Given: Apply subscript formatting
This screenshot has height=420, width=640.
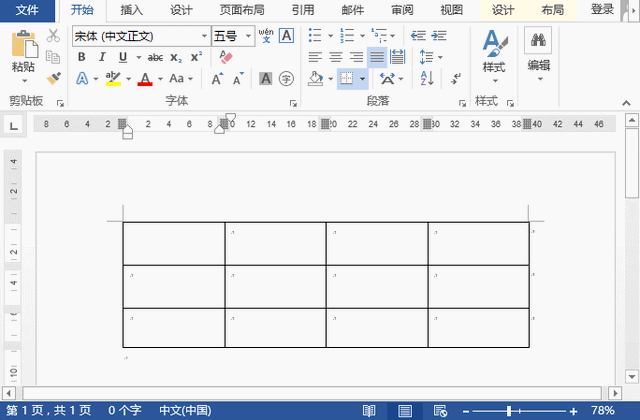Looking at the screenshot, I should (176, 58).
